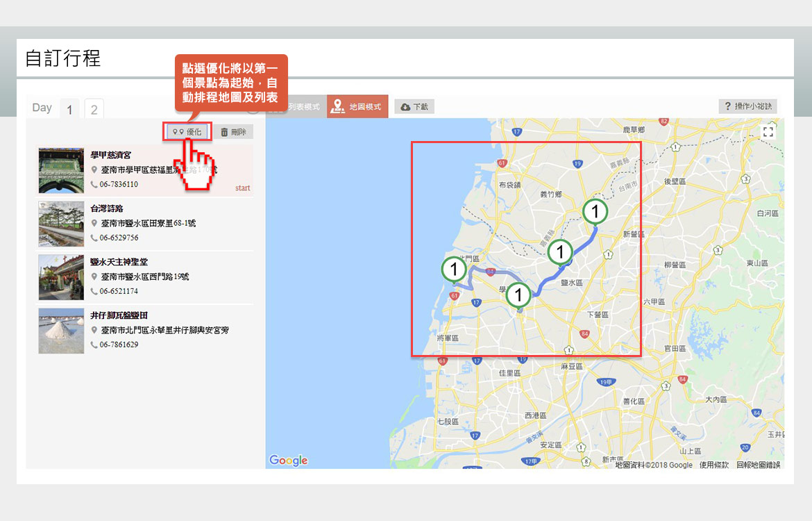812x521 pixels.
Task: Open 台灣詩路 thumbnail image
Action: pyautogui.click(x=61, y=224)
